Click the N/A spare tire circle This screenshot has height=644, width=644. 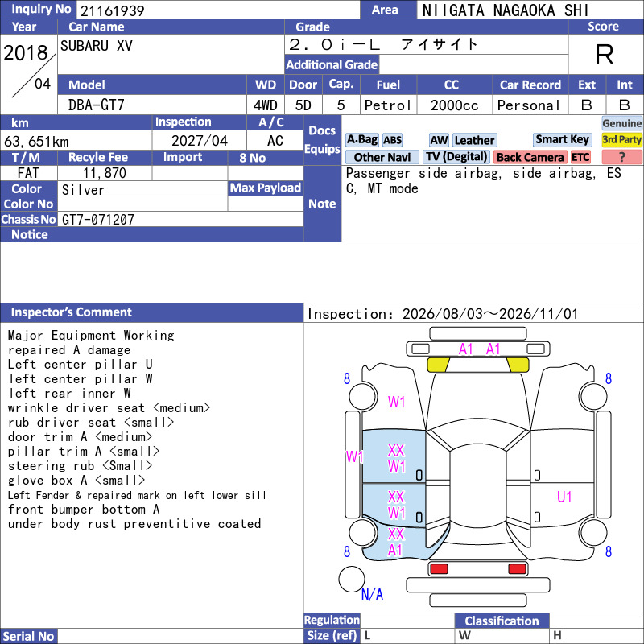(352, 579)
